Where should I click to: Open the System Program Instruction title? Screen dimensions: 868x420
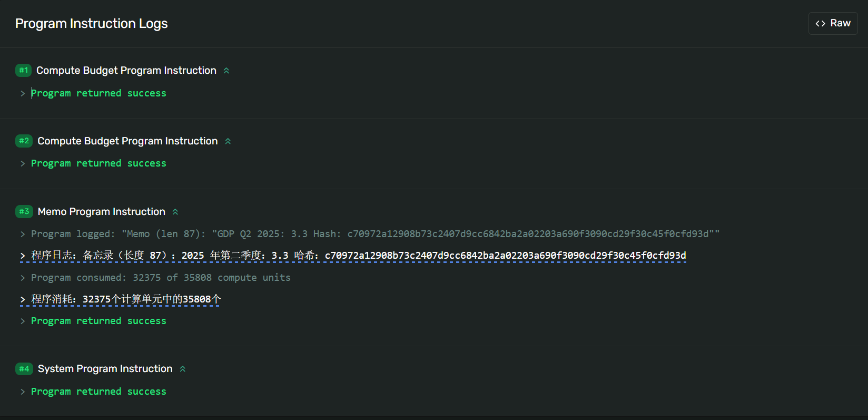click(x=105, y=368)
